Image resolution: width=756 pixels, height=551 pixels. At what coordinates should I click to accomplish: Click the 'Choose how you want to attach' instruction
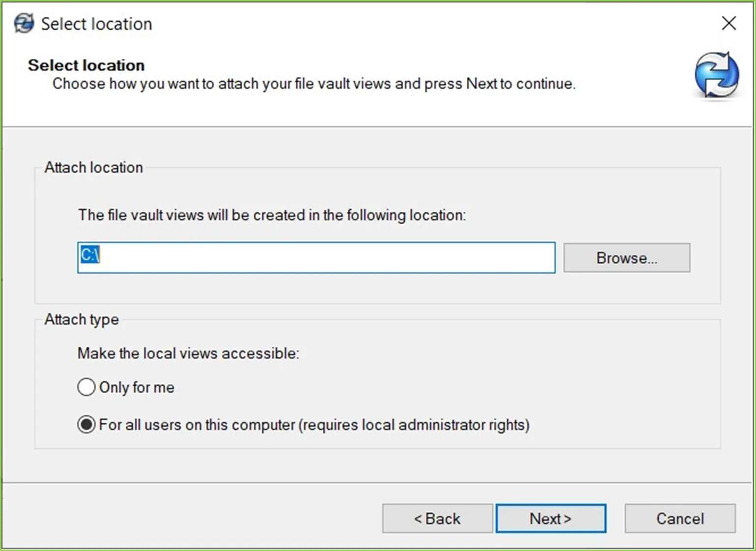(313, 84)
